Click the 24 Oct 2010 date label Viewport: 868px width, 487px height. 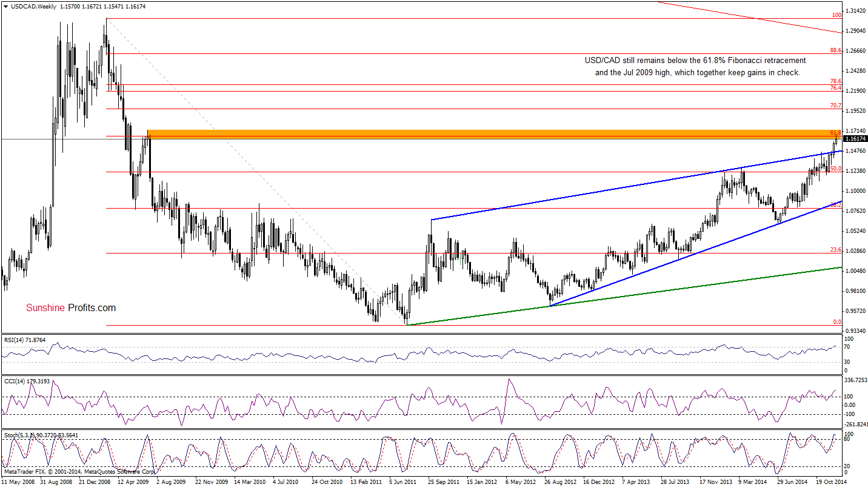coord(327,482)
